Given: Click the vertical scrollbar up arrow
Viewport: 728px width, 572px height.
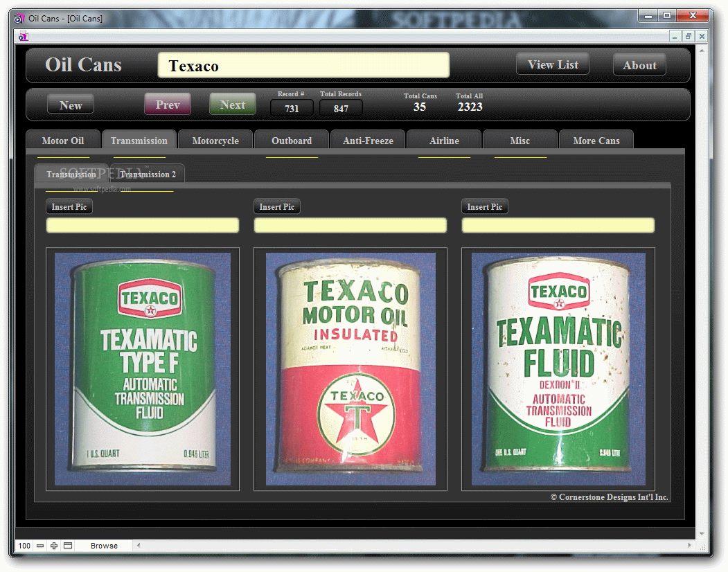Looking at the screenshot, I should coord(702,50).
